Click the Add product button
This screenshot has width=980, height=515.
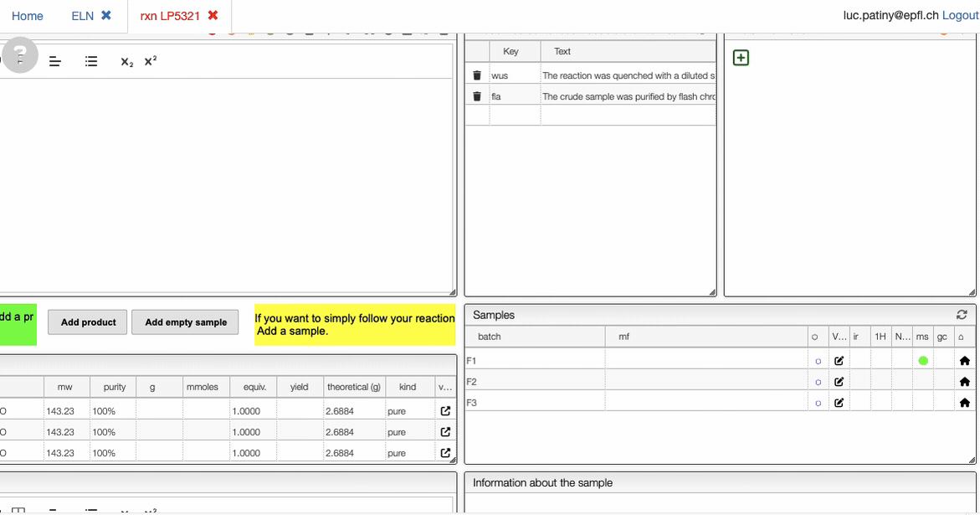coord(88,322)
